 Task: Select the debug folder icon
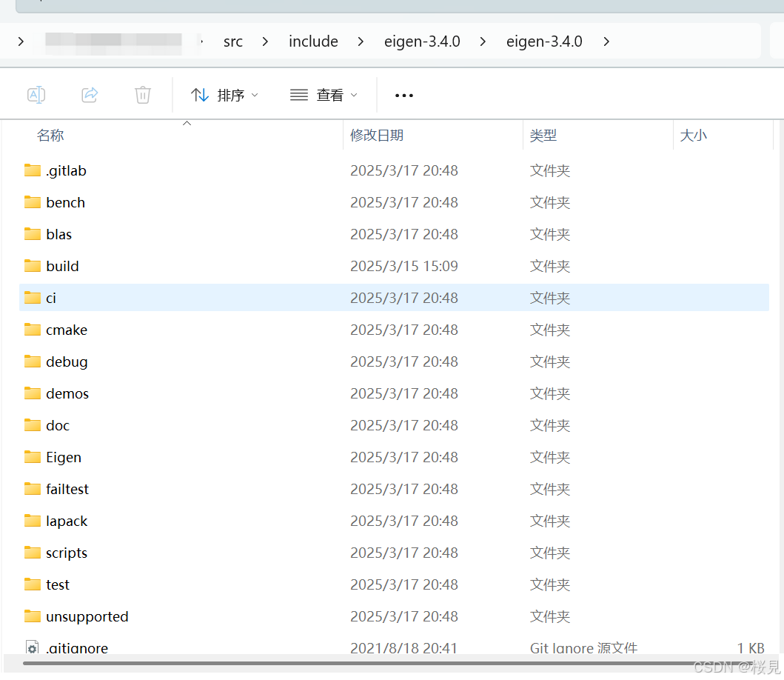coord(33,361)
